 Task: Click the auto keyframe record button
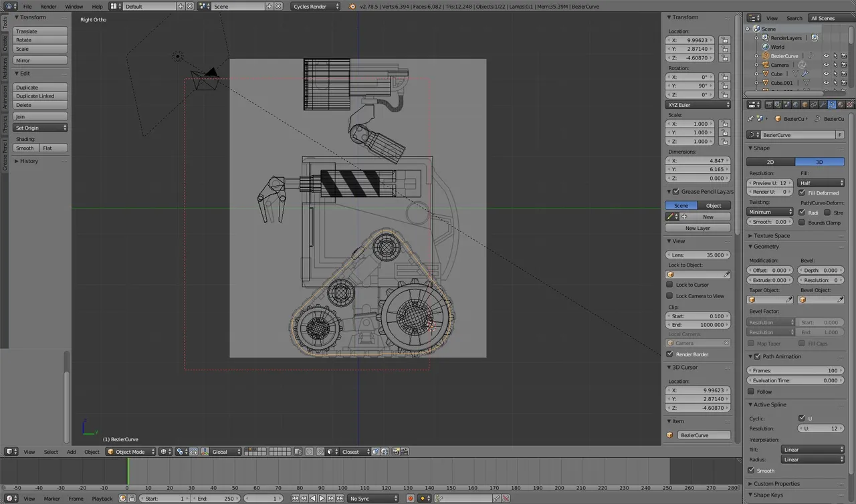411,498
